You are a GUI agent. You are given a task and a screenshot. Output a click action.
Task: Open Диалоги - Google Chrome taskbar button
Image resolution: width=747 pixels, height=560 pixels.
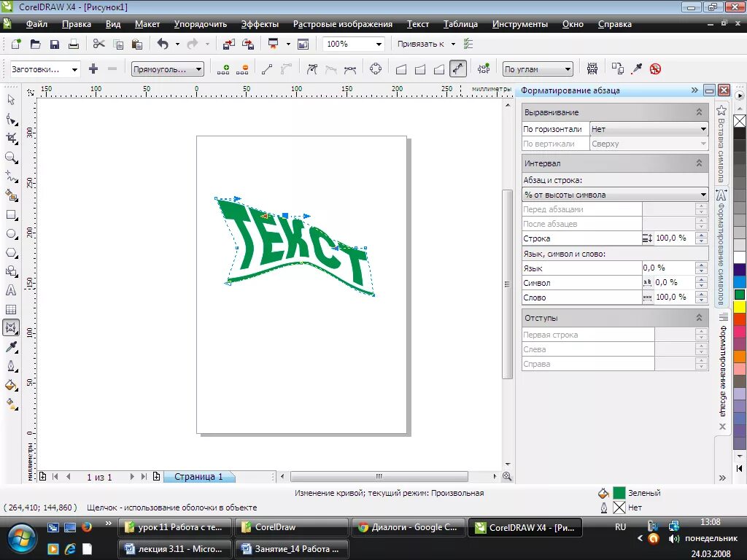[x=409, y=527]
